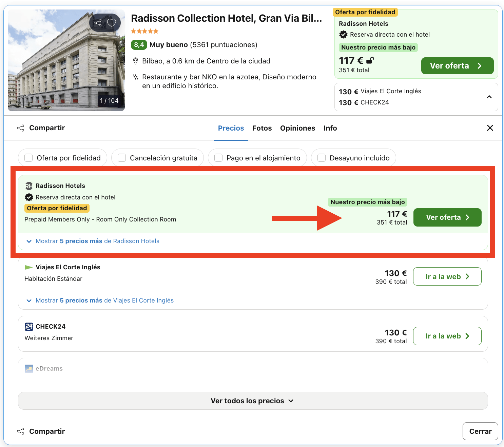Click Ver oferta for Radisson Hotels
Viewport: 504px width, 447px height.
point(447,217)
